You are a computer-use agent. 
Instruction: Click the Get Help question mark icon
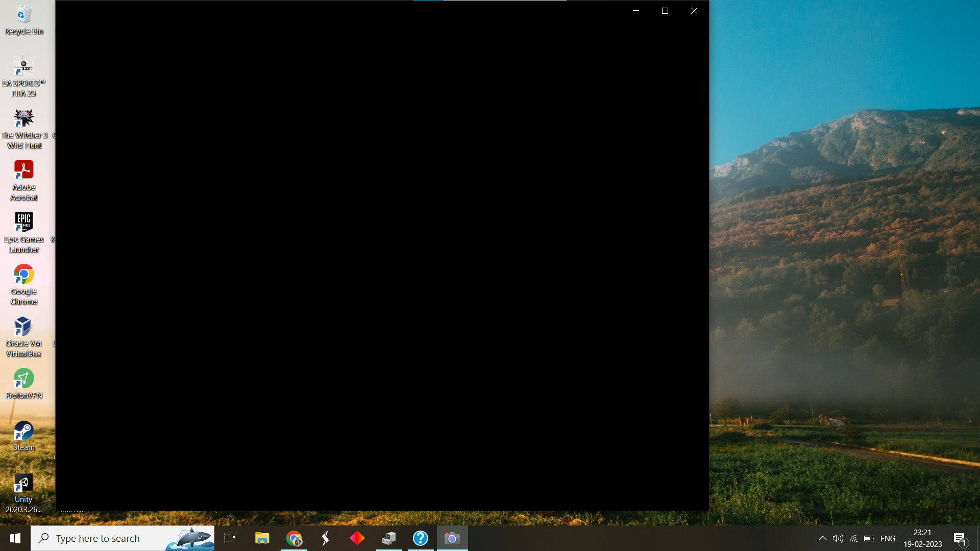420,538
